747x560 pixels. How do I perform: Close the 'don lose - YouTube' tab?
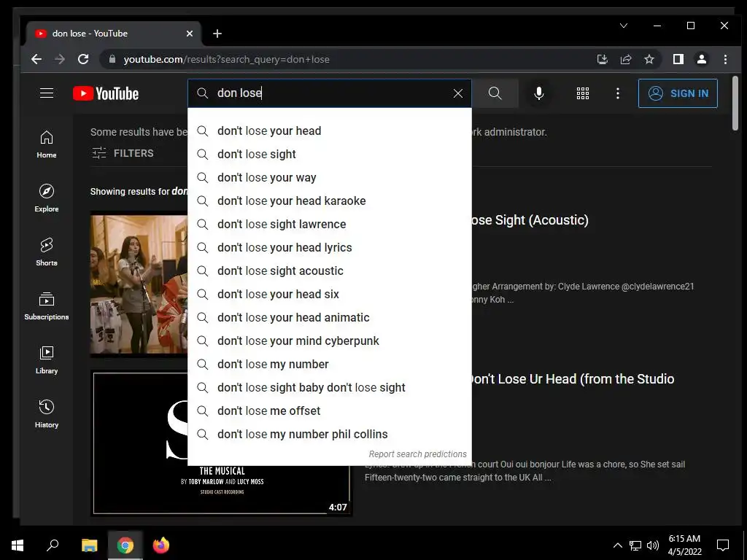pyautogui.click(x=190, y=34)
